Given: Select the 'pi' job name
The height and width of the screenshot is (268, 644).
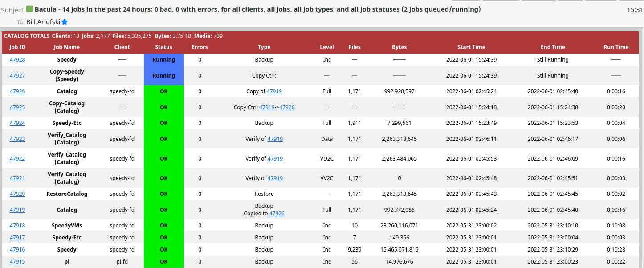Looking at the screenshot, I should 67,262.
